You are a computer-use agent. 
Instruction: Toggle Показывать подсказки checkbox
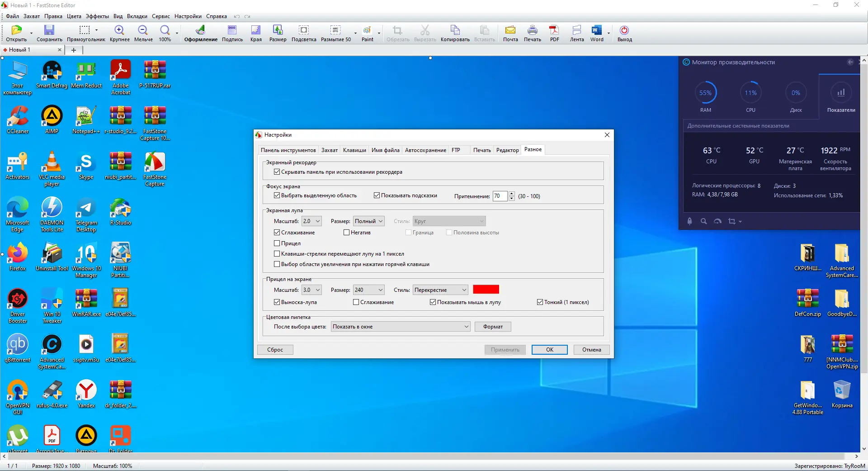point(377,195)
